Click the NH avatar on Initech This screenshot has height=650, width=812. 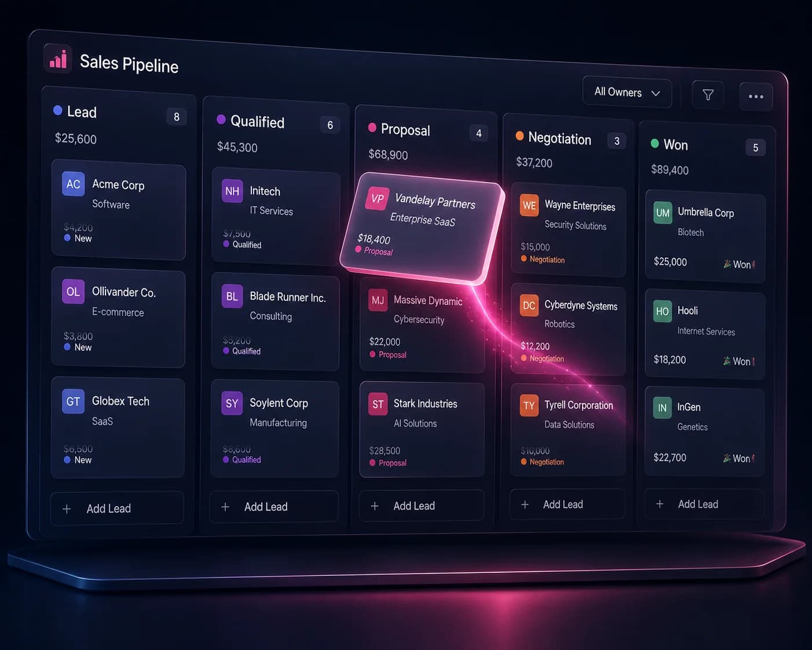232,191
